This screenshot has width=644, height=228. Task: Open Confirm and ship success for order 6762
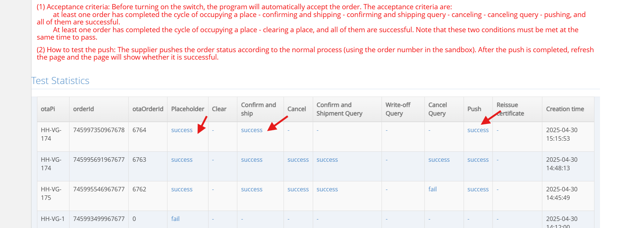(x=251, y=190)
